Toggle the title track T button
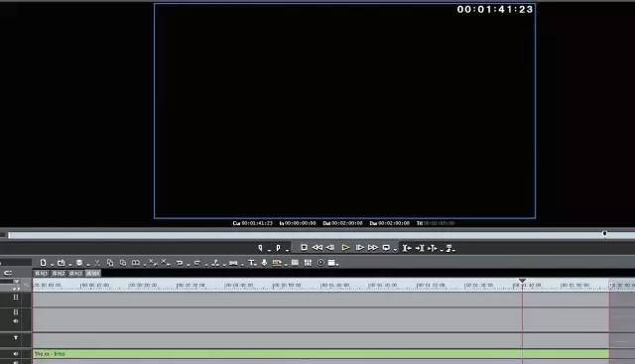Image resolution: width=635 pixels, height=364 pixels. (x=16, y=337)
